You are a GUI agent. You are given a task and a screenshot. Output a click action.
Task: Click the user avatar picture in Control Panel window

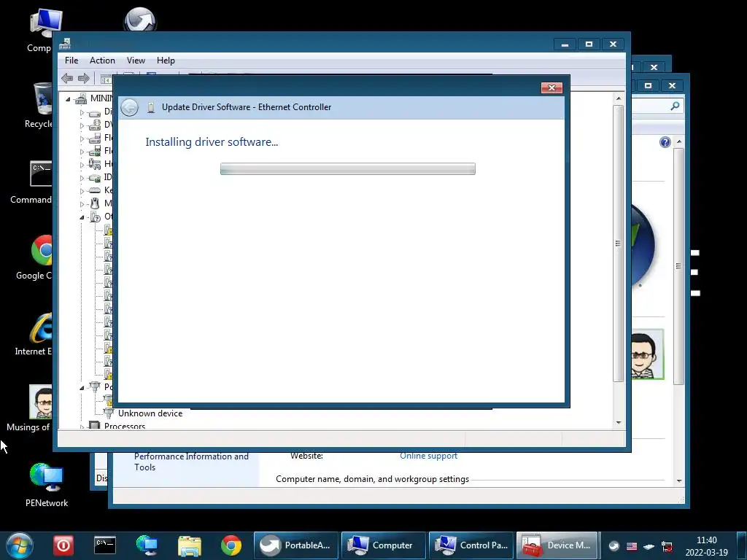point(648,355)
